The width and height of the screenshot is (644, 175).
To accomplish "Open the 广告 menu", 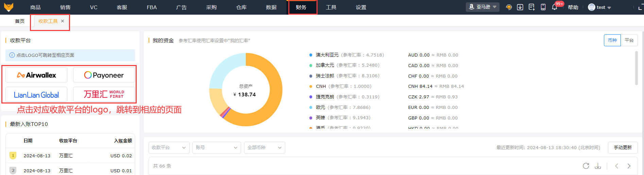I will (x=182, y=7).
